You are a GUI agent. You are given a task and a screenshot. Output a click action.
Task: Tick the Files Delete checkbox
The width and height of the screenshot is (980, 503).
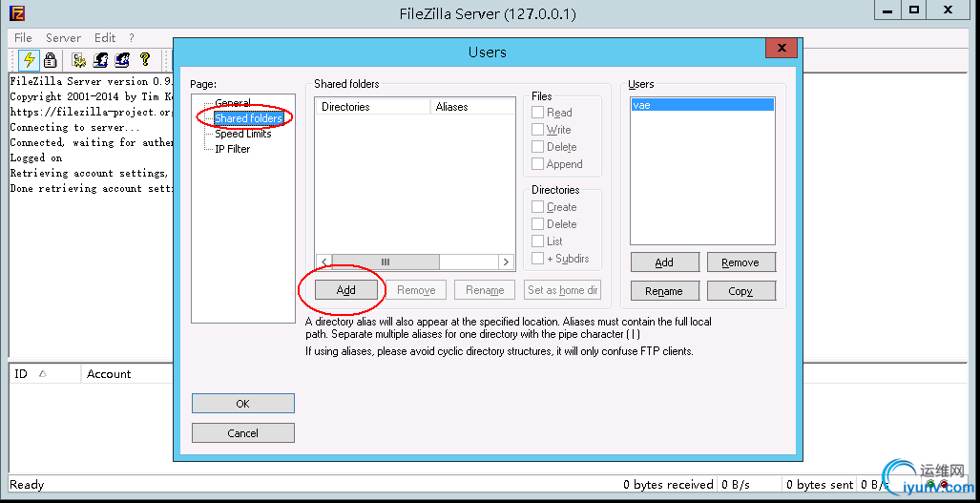[537, 147]
